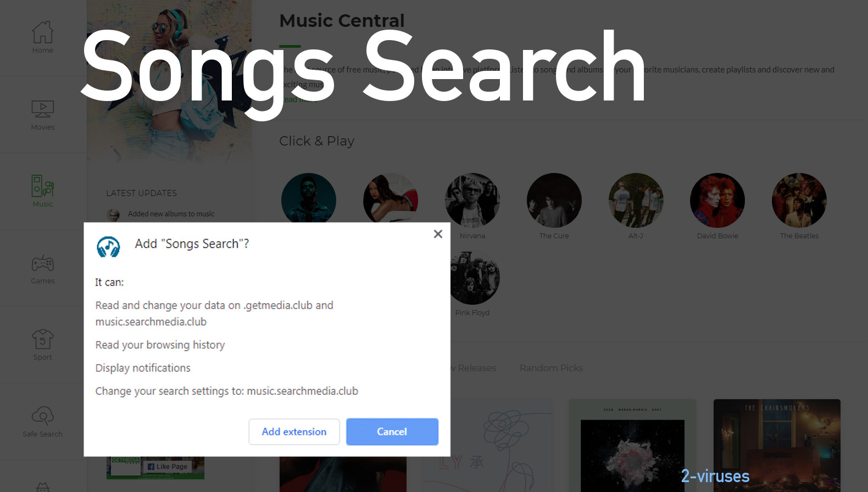
Task: Click the profile avatar in Latest Updates
Action: 114,215
